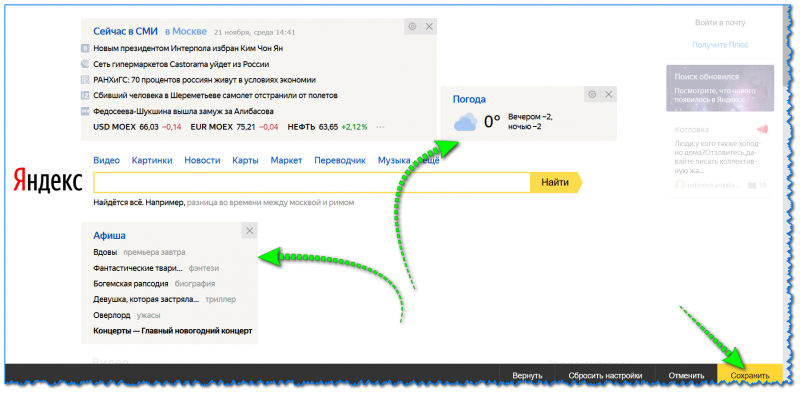The image size is (800, 393).
Task: Expand more exchange rates ellipsis
Action: pos(380,127)
